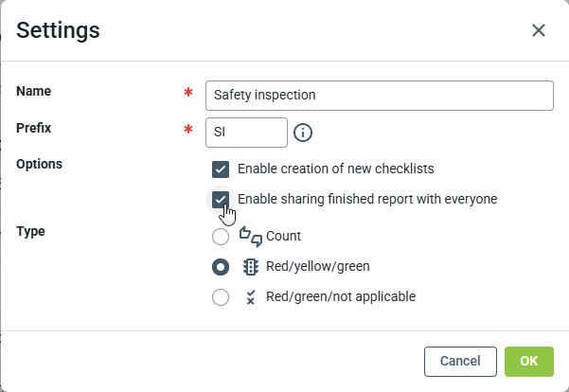Click the "Red/green/not applicable" option text

[341, 296]
